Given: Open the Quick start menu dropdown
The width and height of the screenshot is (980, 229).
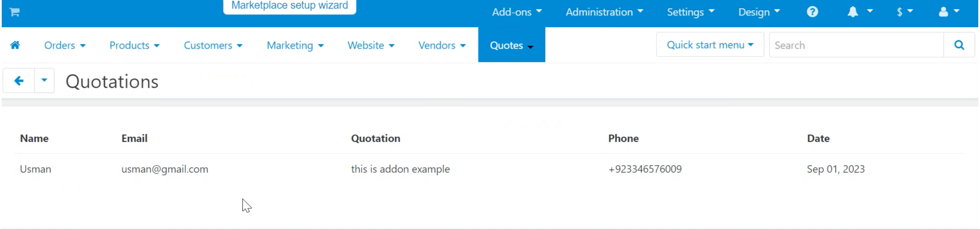Looking at the screenshot, I should tap(710, 45).
